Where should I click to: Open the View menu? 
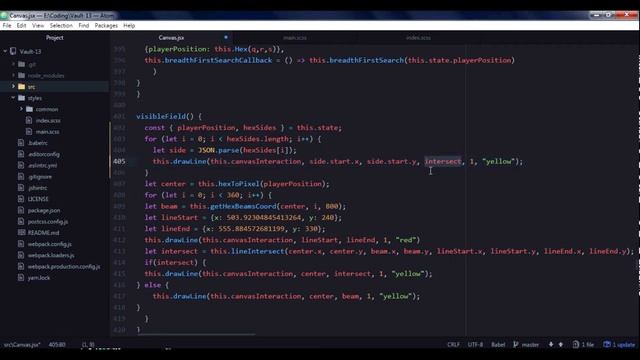(38, 25)
